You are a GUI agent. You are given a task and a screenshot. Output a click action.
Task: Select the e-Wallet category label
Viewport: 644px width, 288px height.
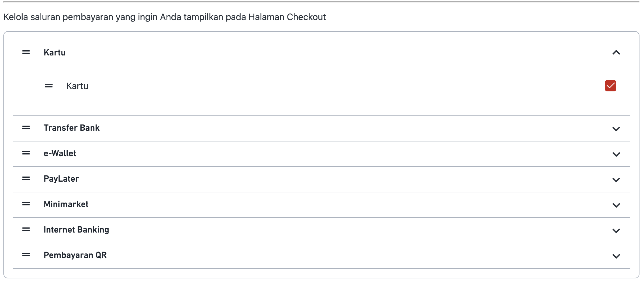point(60,153)
